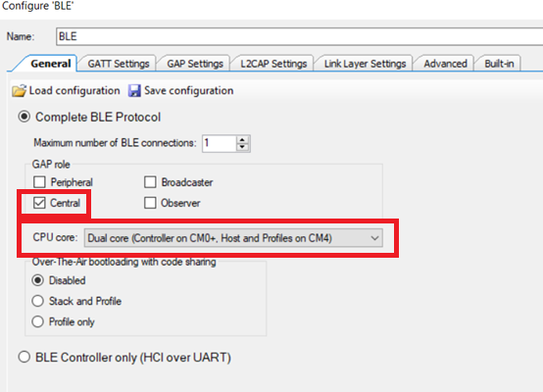Decrease maximum BLE connections with down arrow
Viewport: 543px width, 392px height.
(242, 147)
